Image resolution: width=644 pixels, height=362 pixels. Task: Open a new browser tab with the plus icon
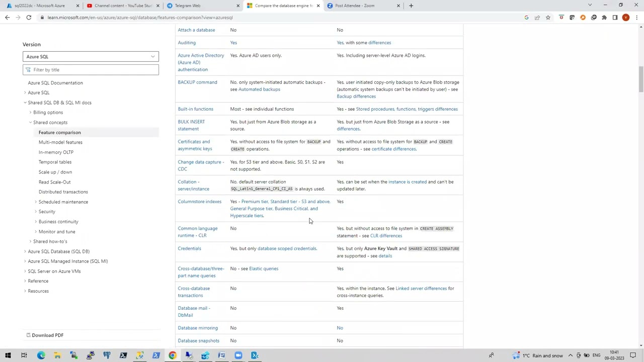point(411,6)
